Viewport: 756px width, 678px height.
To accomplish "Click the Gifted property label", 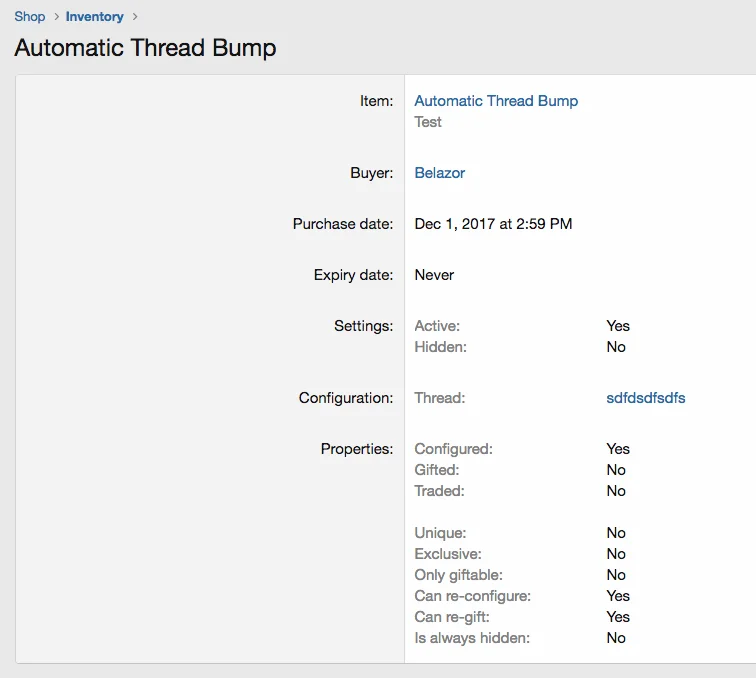I will (436, 470).
